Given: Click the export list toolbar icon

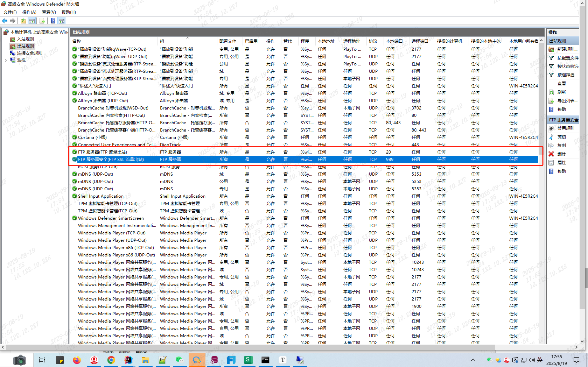Looking at the screenshot, I should [x=42, y=21].
